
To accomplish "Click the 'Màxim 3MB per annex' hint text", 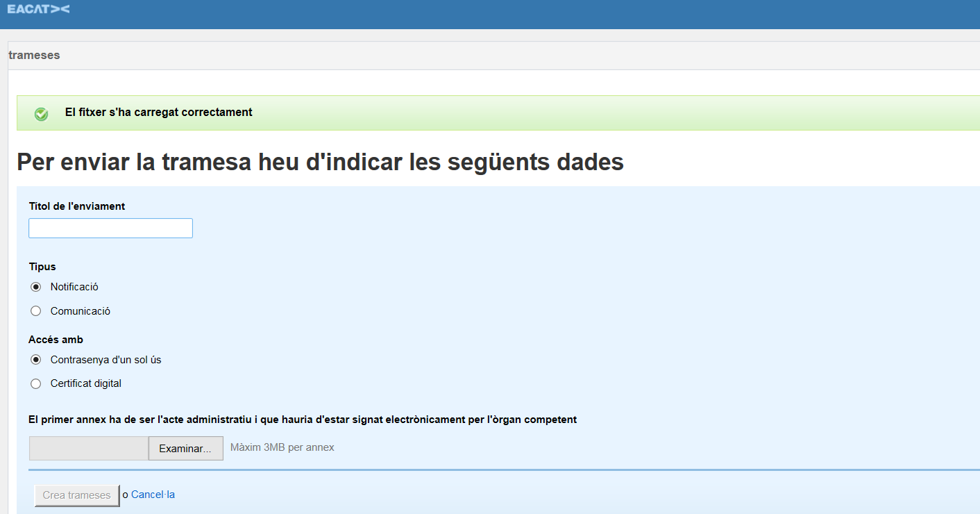I will pos(282,448).
